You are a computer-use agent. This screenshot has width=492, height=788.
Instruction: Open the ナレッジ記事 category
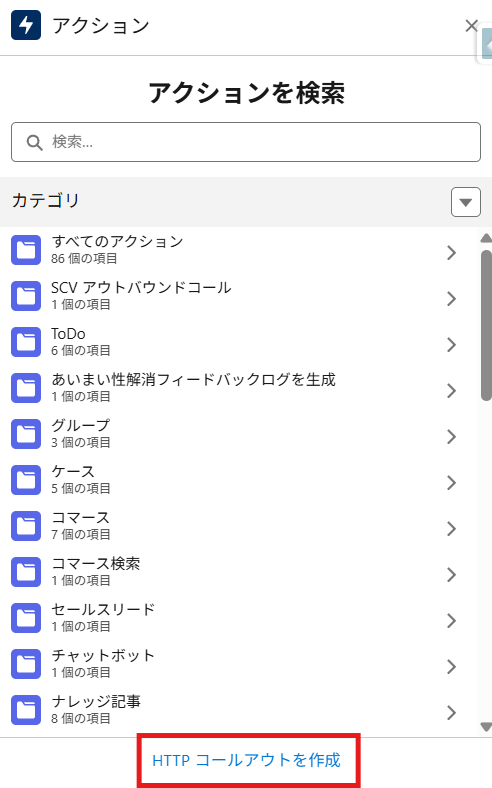(234, 709)
